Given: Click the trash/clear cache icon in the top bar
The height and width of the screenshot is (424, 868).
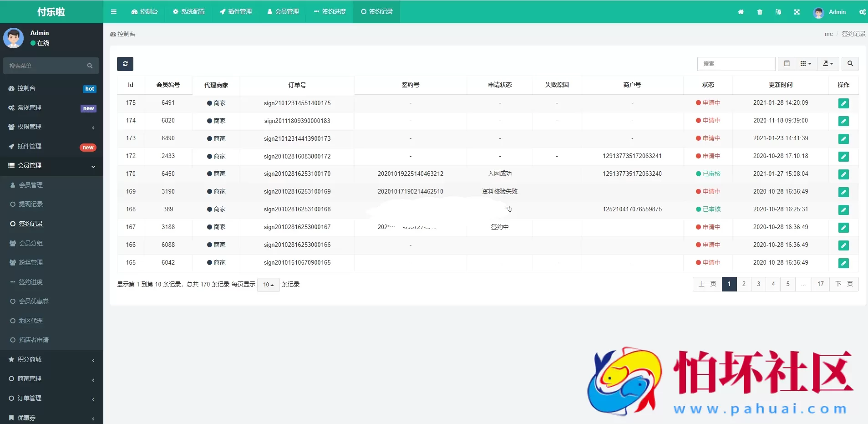Looking at the screenshot, I should click(759, 12).
